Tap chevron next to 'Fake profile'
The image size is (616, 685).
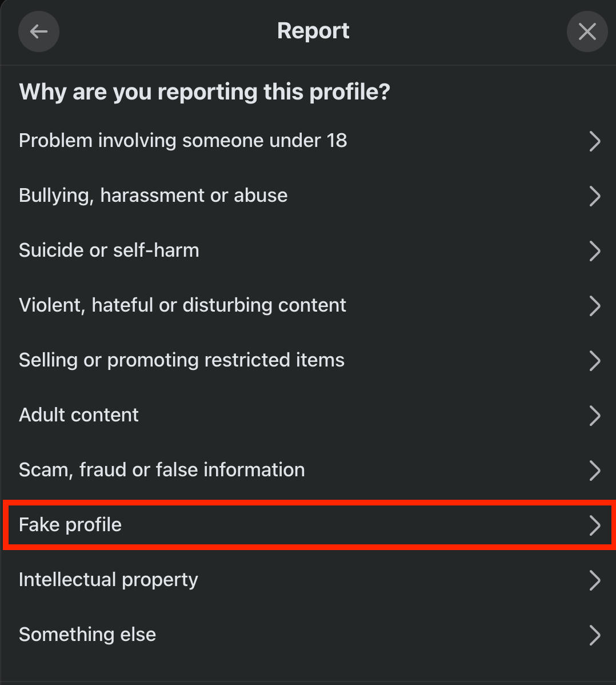(x=595, y=525)
